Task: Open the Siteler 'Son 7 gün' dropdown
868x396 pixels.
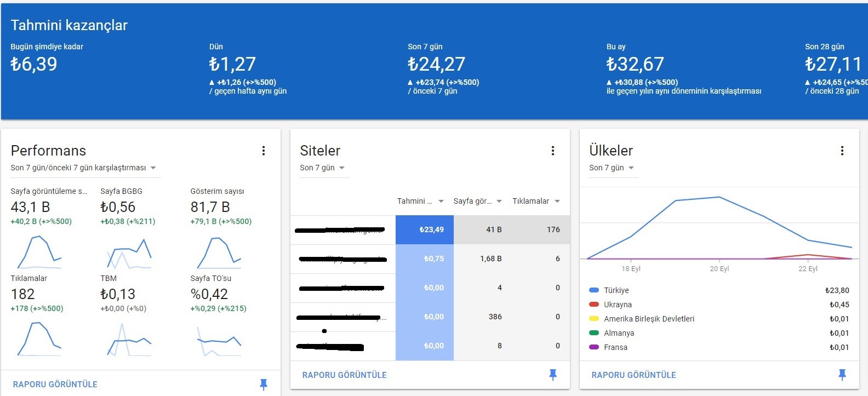Action: (322, 168)
